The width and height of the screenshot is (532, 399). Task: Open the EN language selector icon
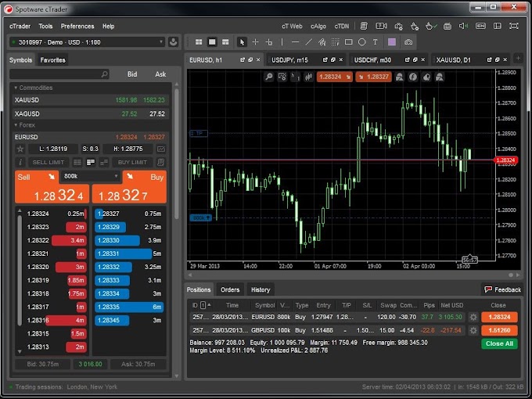[x=480, y=26]
